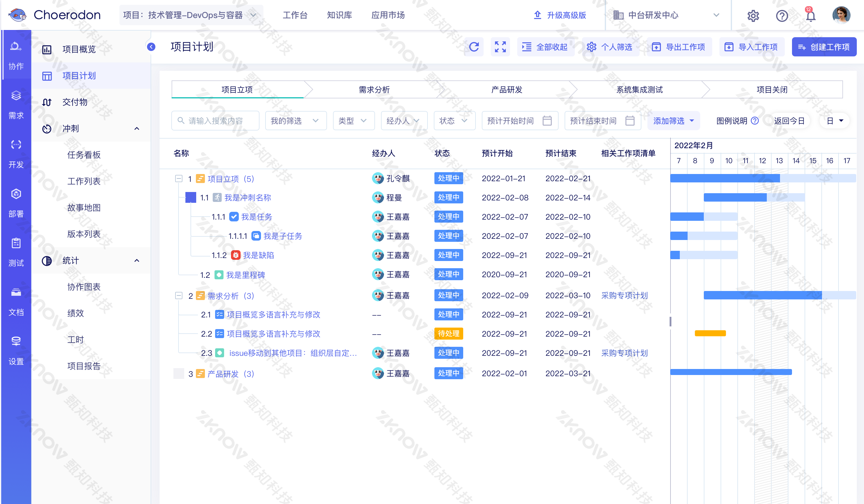This screenshot has height=504, width=864.
Task: Expand the 产品研发 (3) tree row
Action: pyautogui.click(x=178, y=373)
